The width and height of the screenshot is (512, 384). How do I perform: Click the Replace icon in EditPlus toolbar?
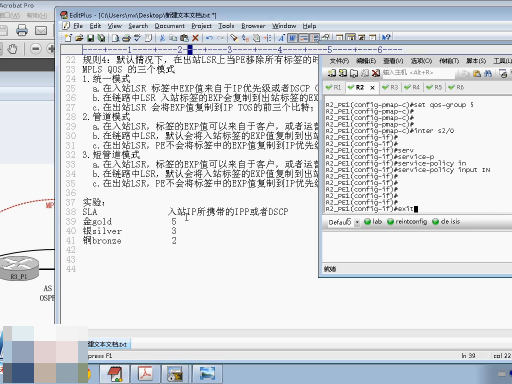pyautogui.click(x=245, y=38)
